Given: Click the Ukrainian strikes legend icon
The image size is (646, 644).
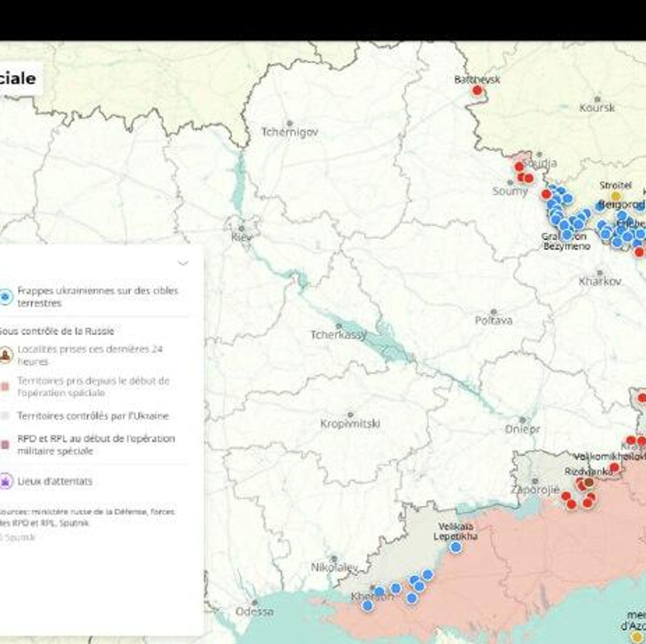Looking at the screenshot, I should tap(5, 297).
